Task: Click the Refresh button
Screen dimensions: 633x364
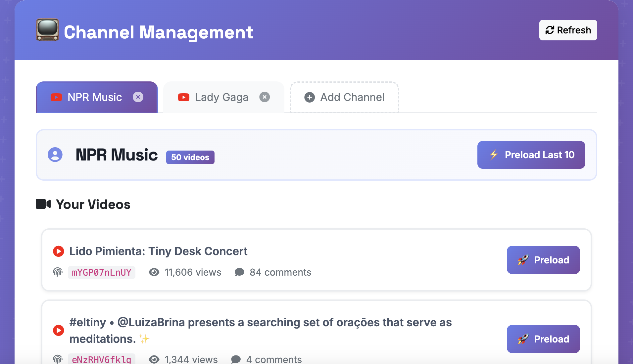Action: [568, 30]
